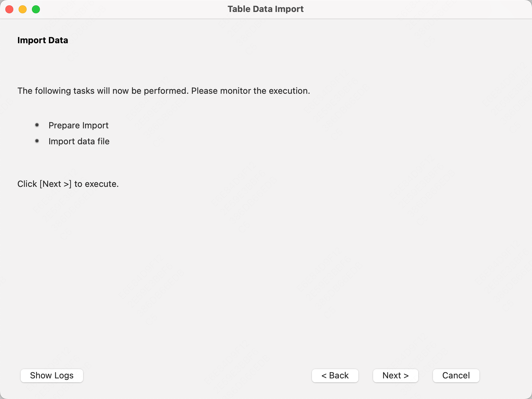The width and height of the screenshot is (532, 399).
Task: Click the Import data file status bullet
Action: pyautogui.click(x=37, y=141)
